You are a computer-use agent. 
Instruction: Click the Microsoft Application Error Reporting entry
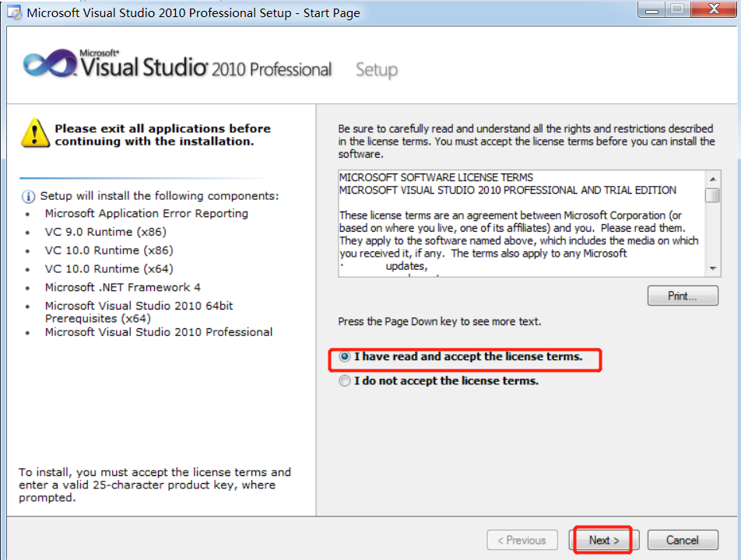coord(146,213)
